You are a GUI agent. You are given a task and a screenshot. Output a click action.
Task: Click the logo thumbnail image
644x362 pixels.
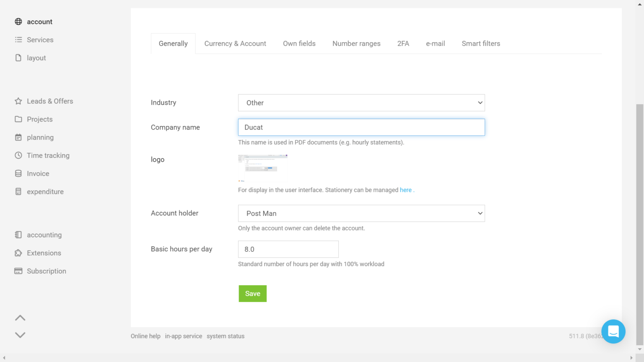263,167
